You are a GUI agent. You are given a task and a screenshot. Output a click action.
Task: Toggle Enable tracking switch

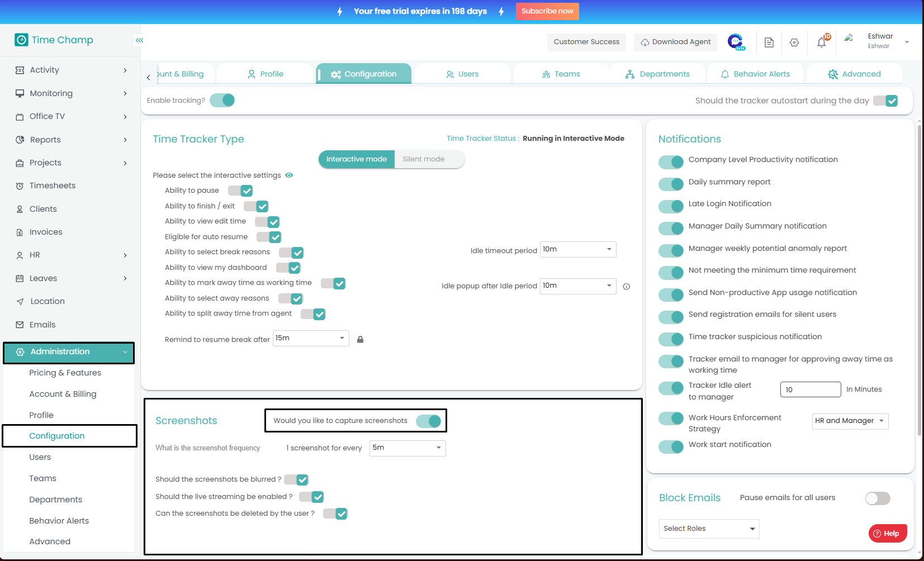222,100
